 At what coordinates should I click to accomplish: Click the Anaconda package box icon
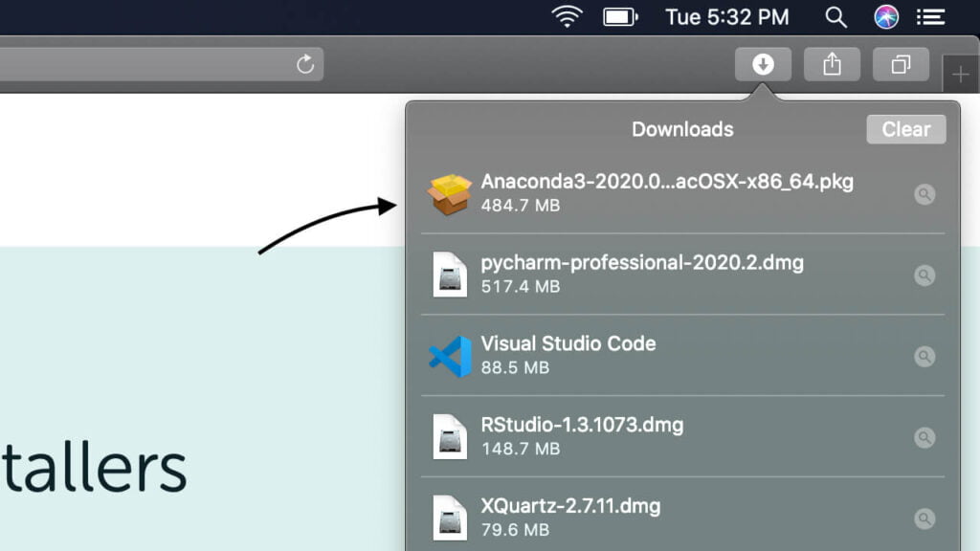[450, 194]
